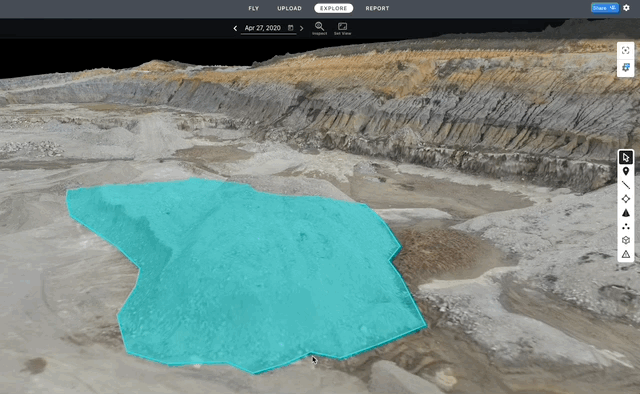Pick the line distance measurement tool
The image size is (640, 394).
tap(626, 185)
